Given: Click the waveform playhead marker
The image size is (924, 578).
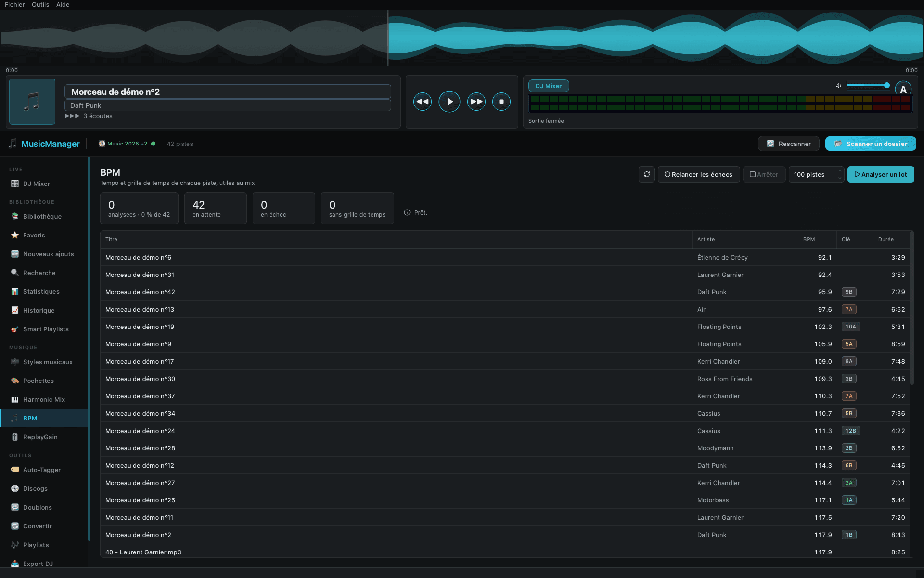Looking at the screenshot, I should tap(388, 38).
